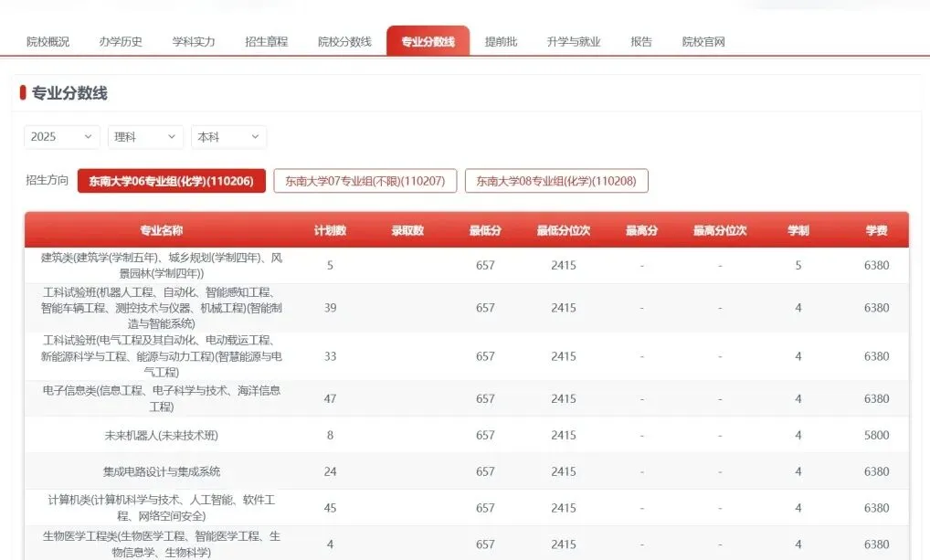Open the 理科 subject dropdown
Viewport: 930px width, 560px height.
click(x=145, y=137)
